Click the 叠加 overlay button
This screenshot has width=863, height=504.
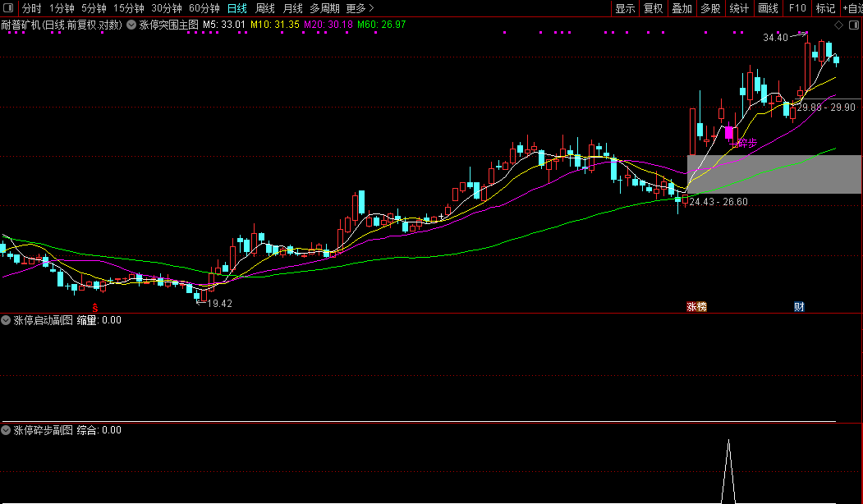[682, 8]
